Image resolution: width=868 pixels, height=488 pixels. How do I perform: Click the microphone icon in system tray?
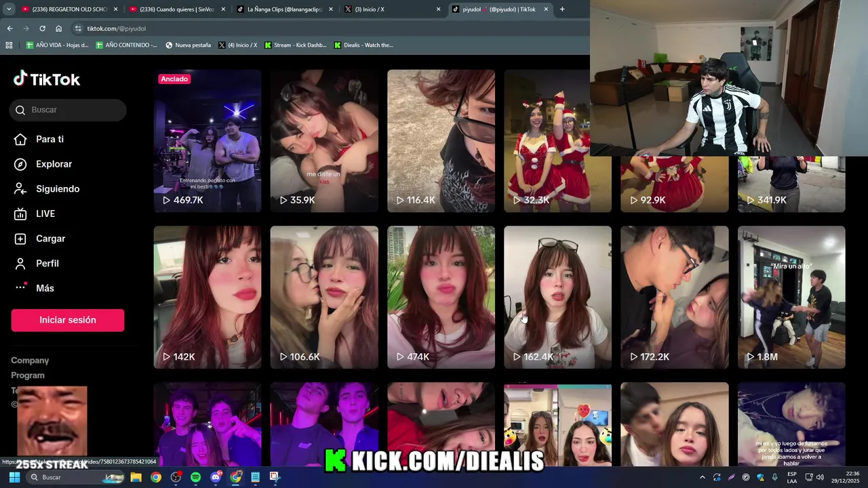tap(774, 477)
